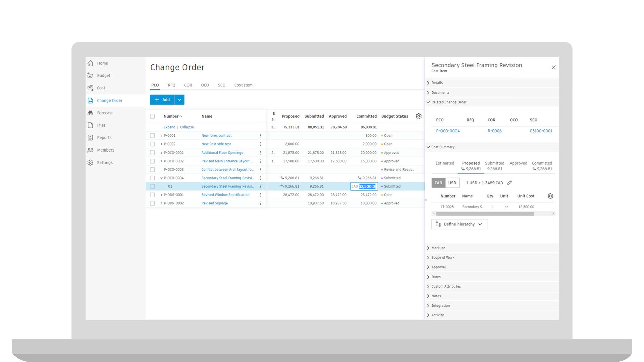
Task: Open the Additional Floor Openings link
Action: [222, 153]
